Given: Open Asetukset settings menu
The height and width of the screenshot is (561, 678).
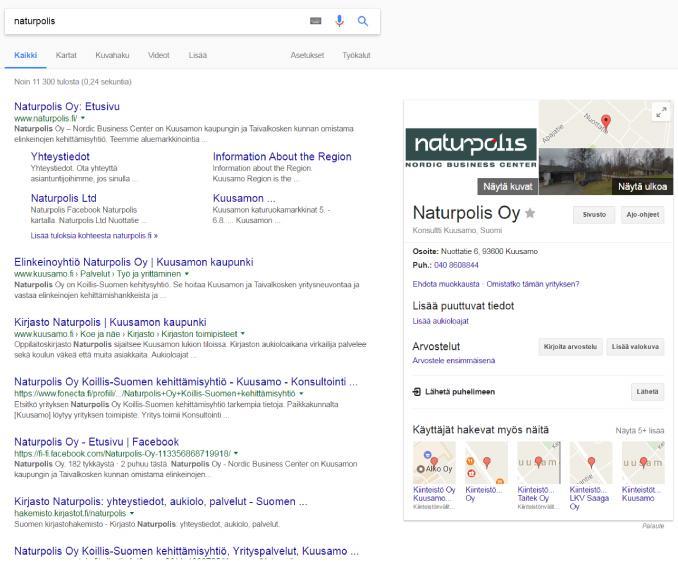Looking at the screenshot, I should [x=307, y=55].
